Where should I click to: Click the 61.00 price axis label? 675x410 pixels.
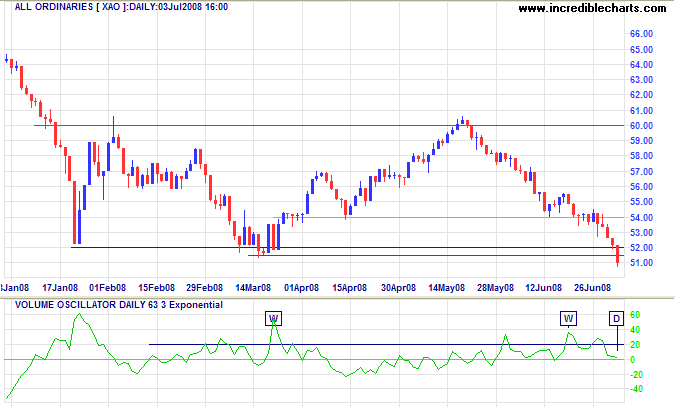coord(641,111)
